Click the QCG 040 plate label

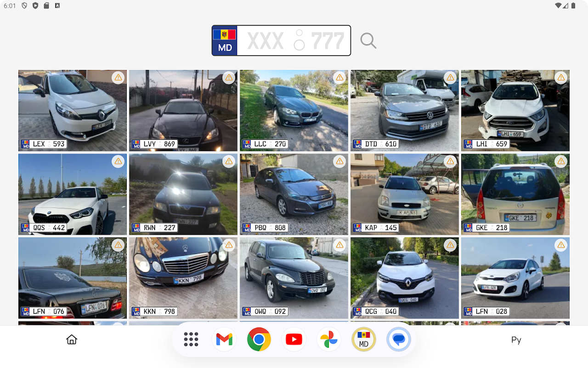click(376, 311)
